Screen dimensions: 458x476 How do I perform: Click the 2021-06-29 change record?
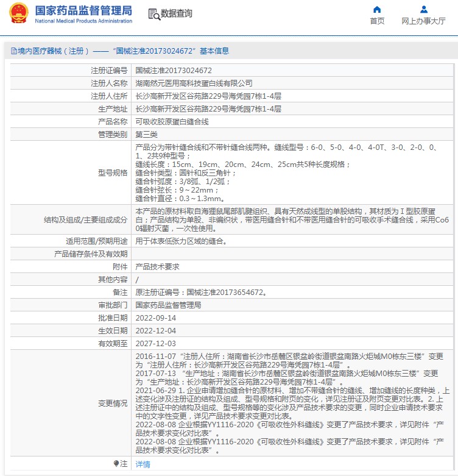point(292,403)
